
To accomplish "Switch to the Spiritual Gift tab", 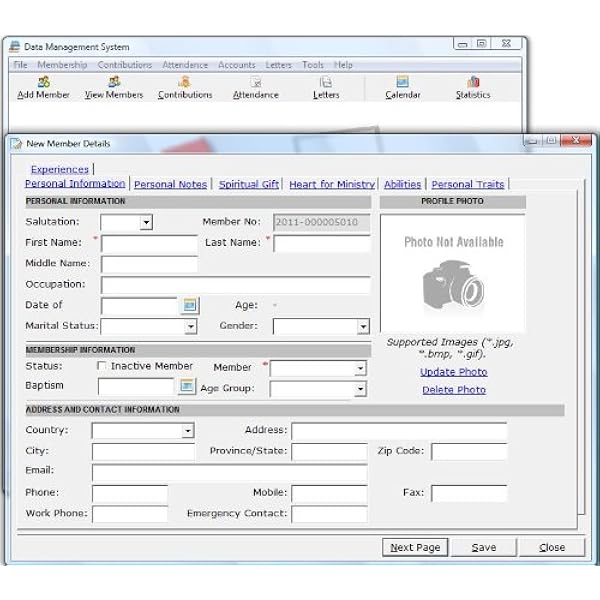I will point(249,184).
